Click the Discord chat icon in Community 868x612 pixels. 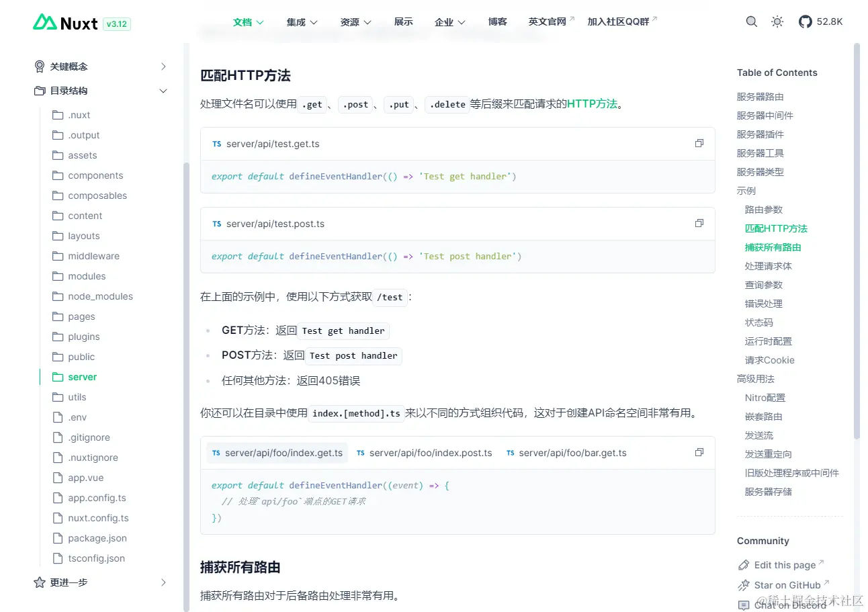[x=744, y=605]
